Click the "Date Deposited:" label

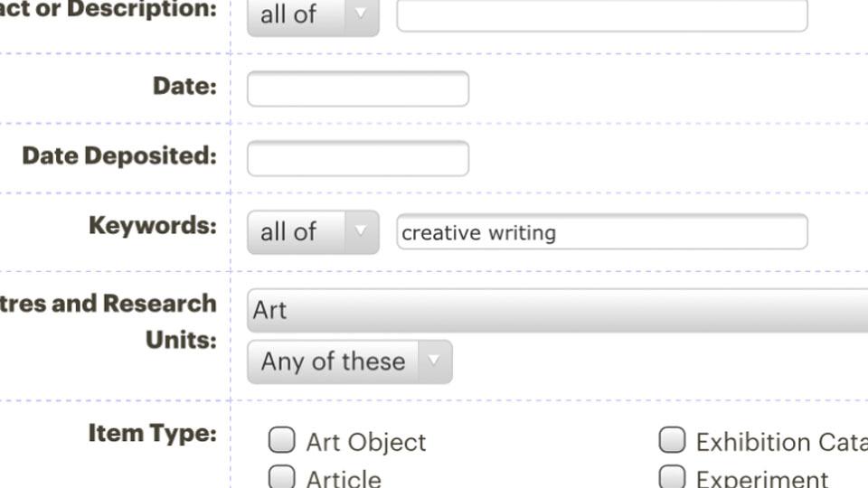(119, 155)
